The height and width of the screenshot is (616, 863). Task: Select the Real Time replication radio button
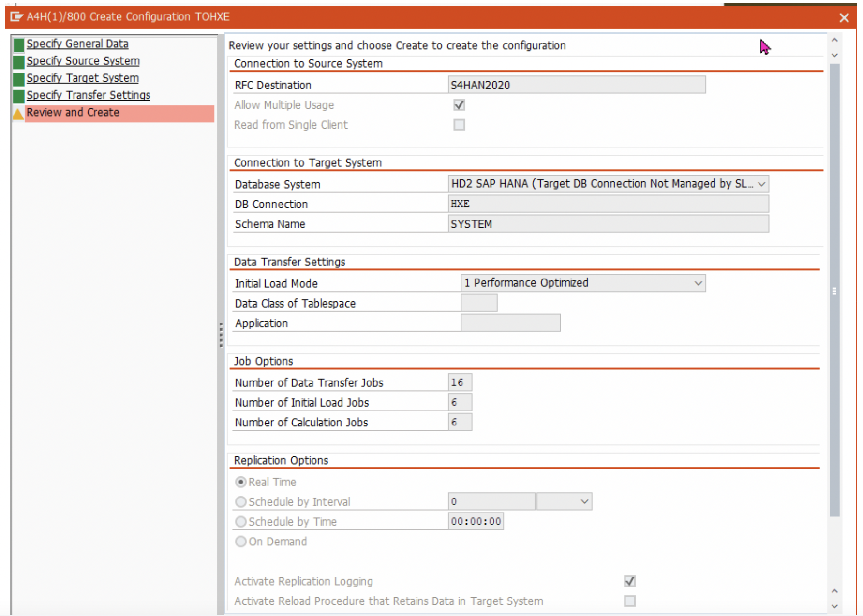tap(241, 482)
